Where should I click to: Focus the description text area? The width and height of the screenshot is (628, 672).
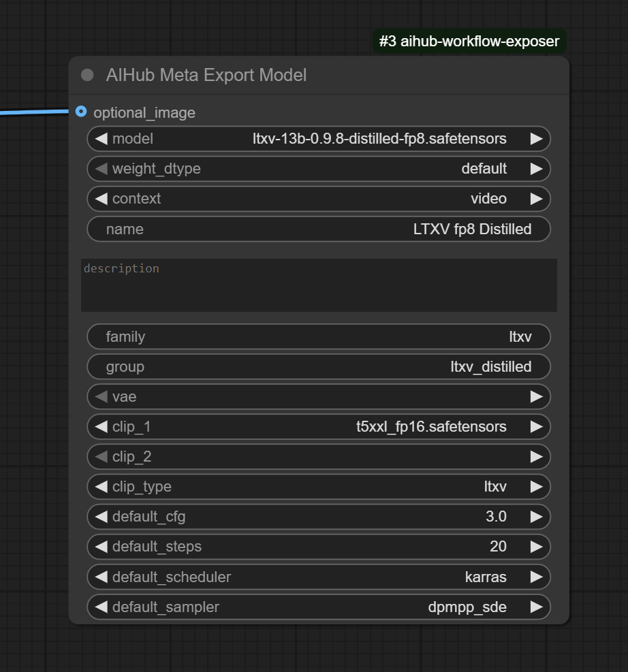319,285
